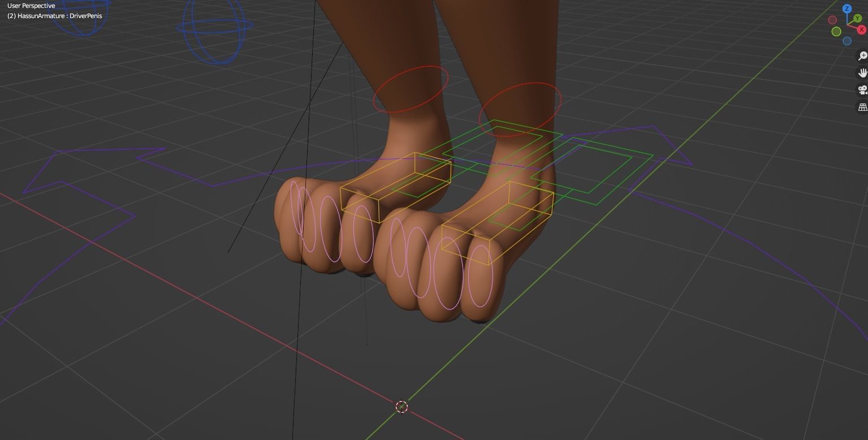Click the zoom magnifier viewport icon
The image size is (868, 440).
pos(862,56)
